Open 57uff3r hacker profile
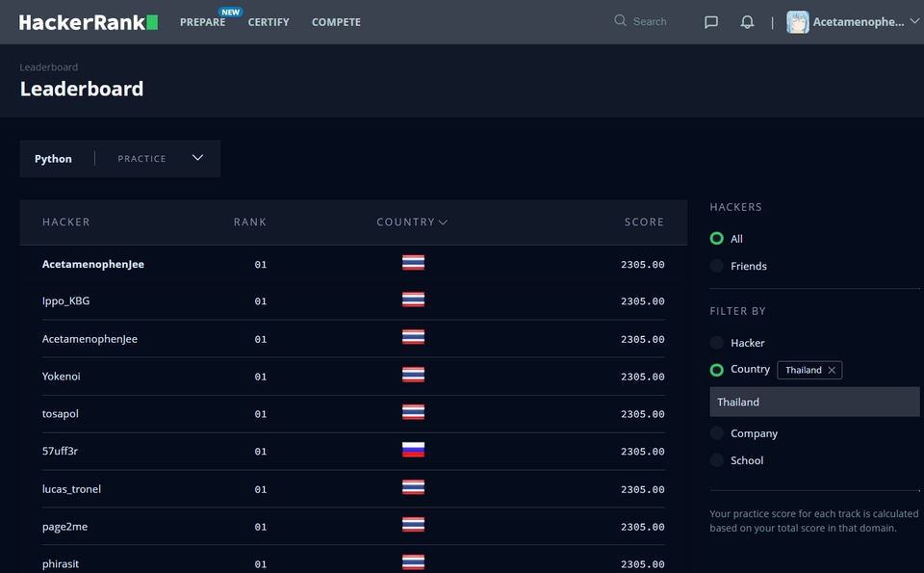The height and width of the screenshot is (573, 924). point(60,451)
